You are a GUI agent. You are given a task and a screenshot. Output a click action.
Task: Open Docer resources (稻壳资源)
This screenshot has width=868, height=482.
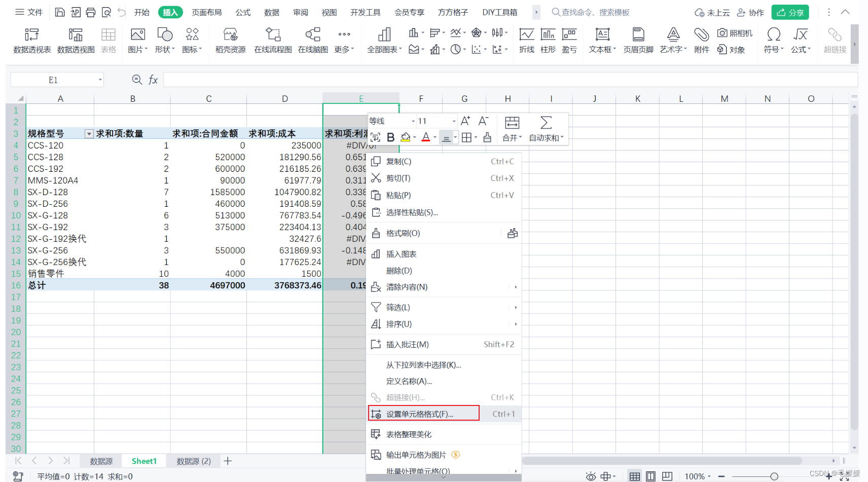230,41
